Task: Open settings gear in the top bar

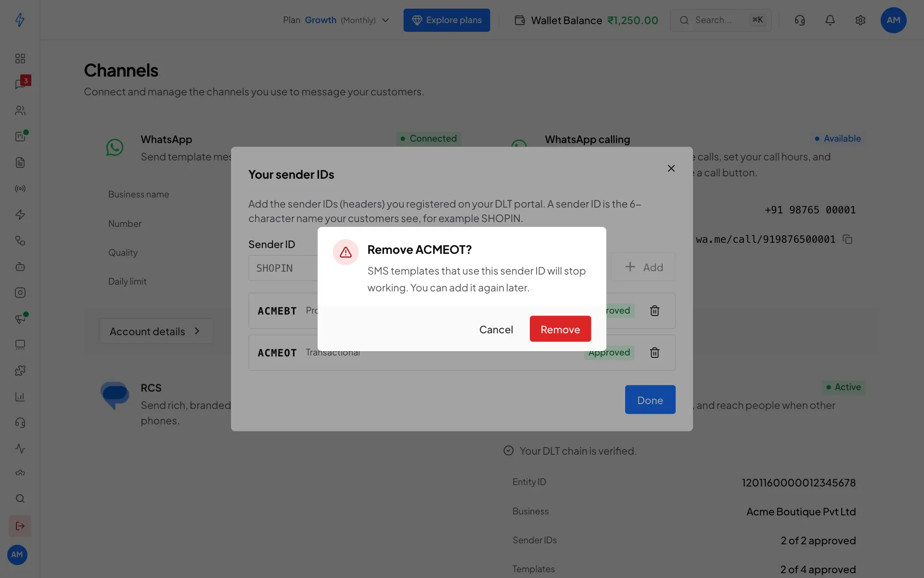Action: (860, 20)
